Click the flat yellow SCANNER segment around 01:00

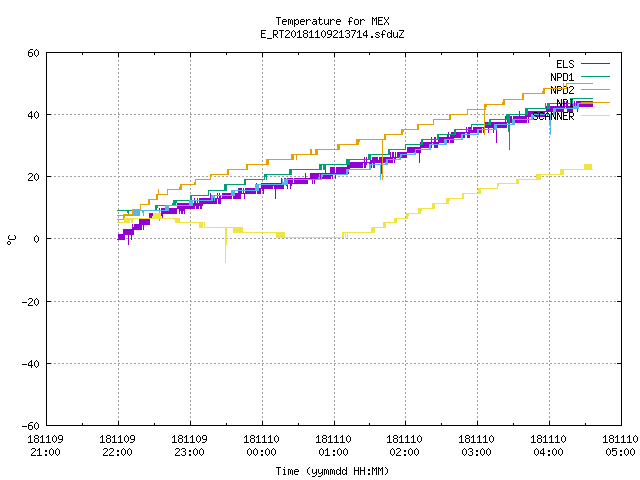(314, 238)
